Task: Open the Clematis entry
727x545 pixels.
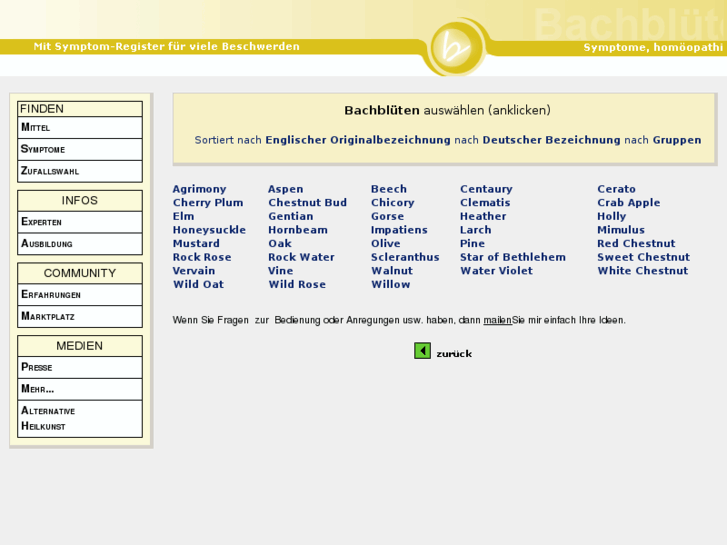Action: [x=485, y=203]
